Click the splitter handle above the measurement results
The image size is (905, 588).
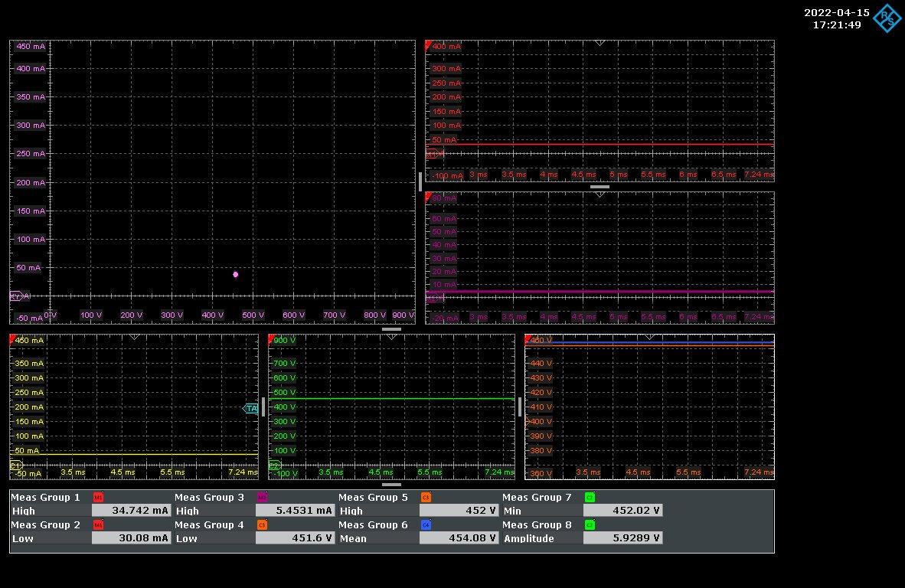coord(391,484)
